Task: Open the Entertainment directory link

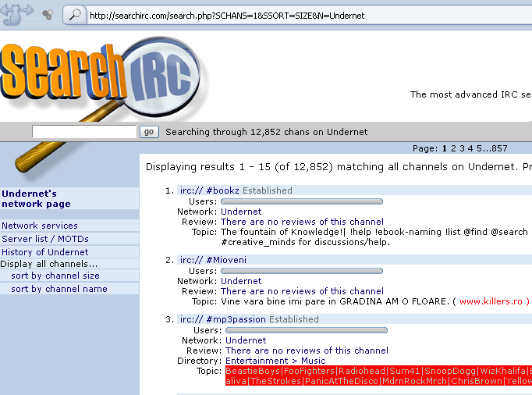Action: (x=257, y=361)
